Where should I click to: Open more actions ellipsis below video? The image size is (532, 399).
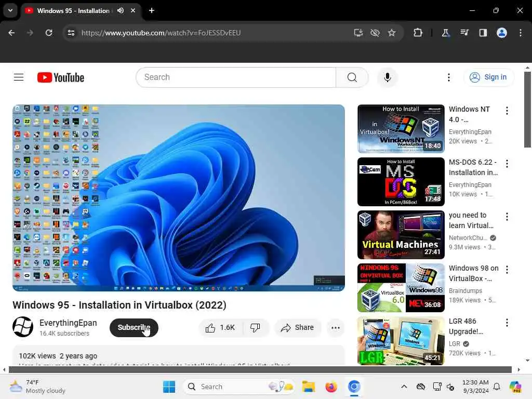pos(335,327)
